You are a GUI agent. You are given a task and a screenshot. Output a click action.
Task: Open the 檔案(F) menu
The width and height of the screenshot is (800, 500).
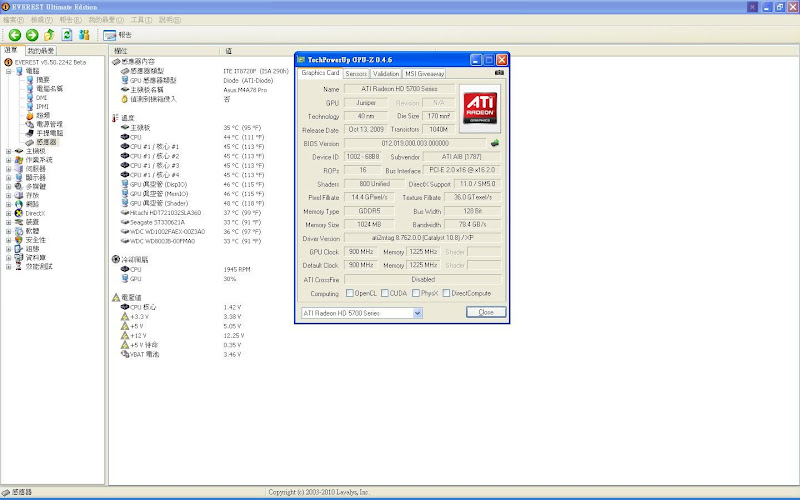(13, 19)
